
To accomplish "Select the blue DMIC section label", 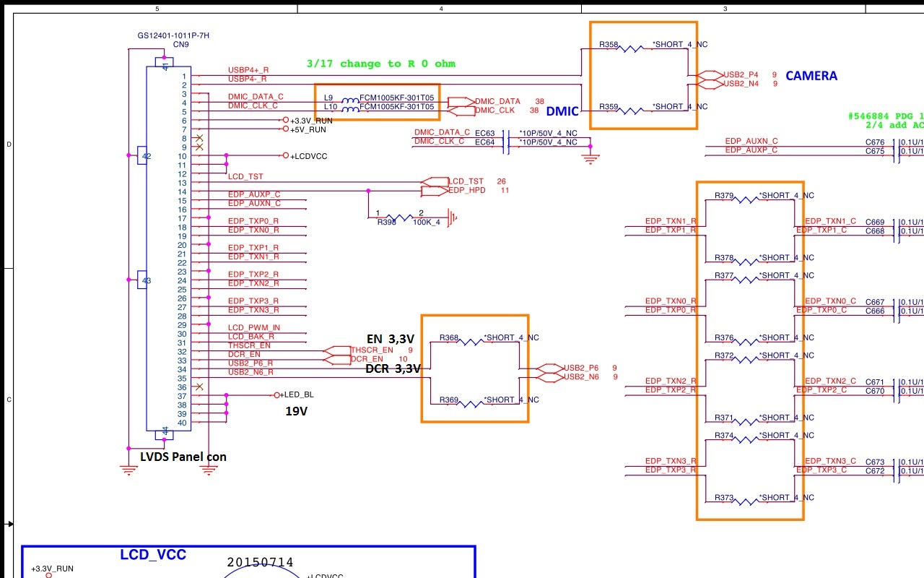I will click(562, 111).
